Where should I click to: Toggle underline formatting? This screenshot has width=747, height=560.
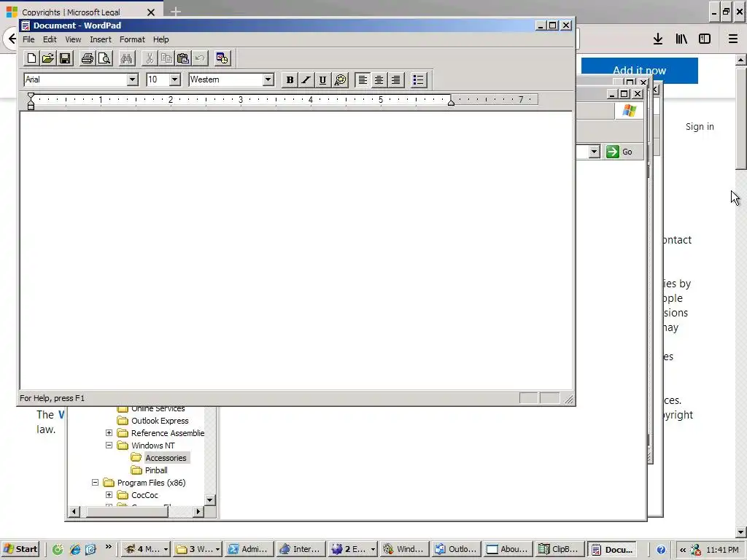322,80
